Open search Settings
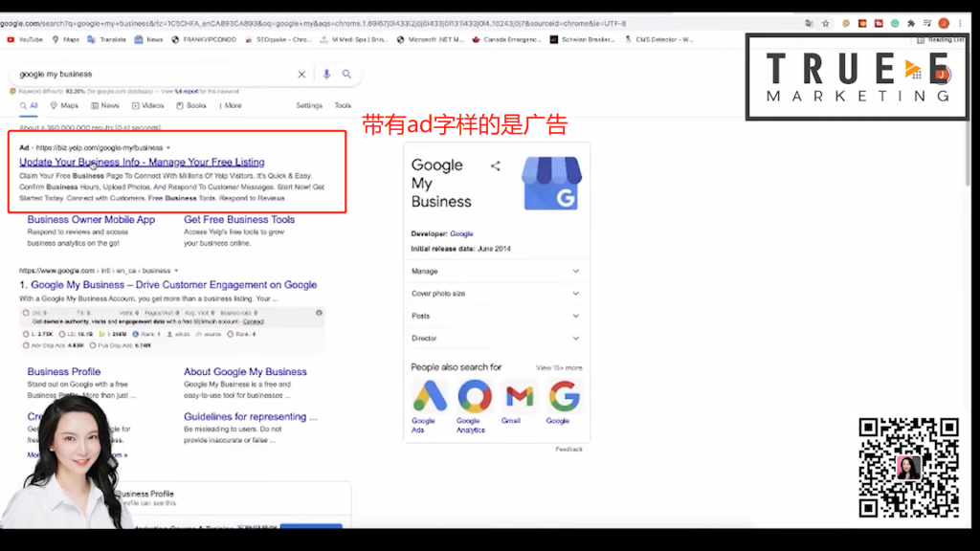The width and height of the screenshot is (980, 551). point(309,105)
